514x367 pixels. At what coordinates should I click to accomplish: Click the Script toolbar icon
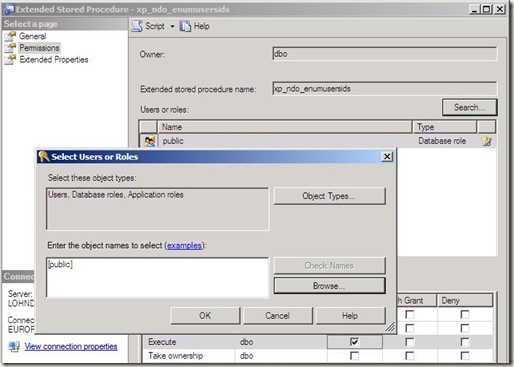point(137,26)
